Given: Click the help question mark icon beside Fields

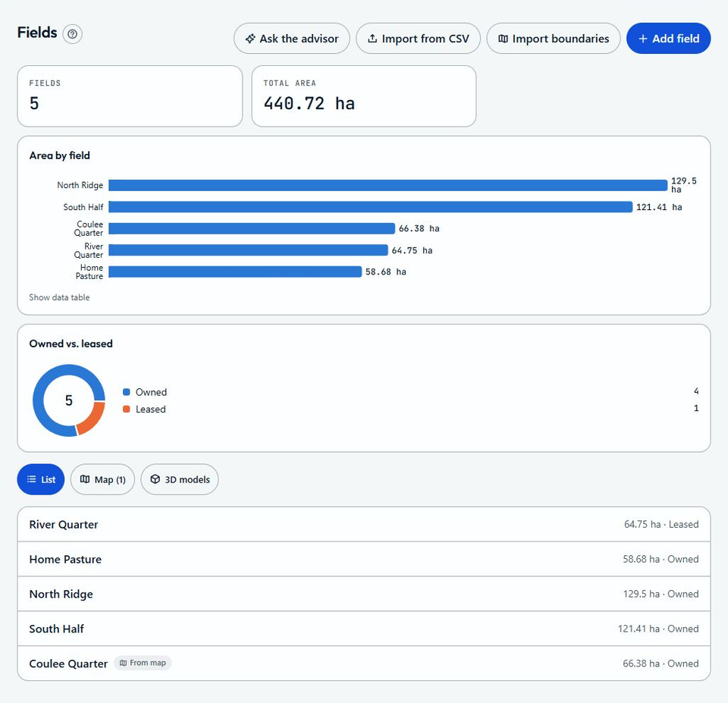Looking at the screenshot, I should (73, 34).
